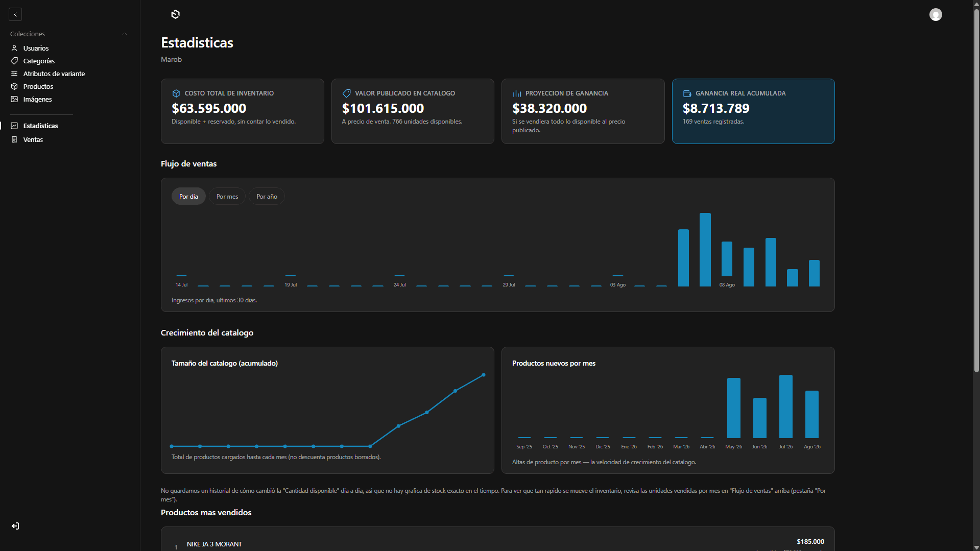Screen dimensions: 980x551
Task: Click the Marob subtitle under Estadisticas
Action: pos(172,59)
